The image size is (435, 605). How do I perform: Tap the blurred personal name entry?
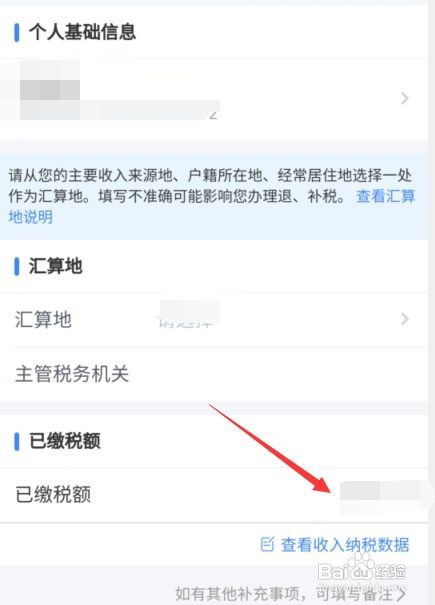(50, 90)
